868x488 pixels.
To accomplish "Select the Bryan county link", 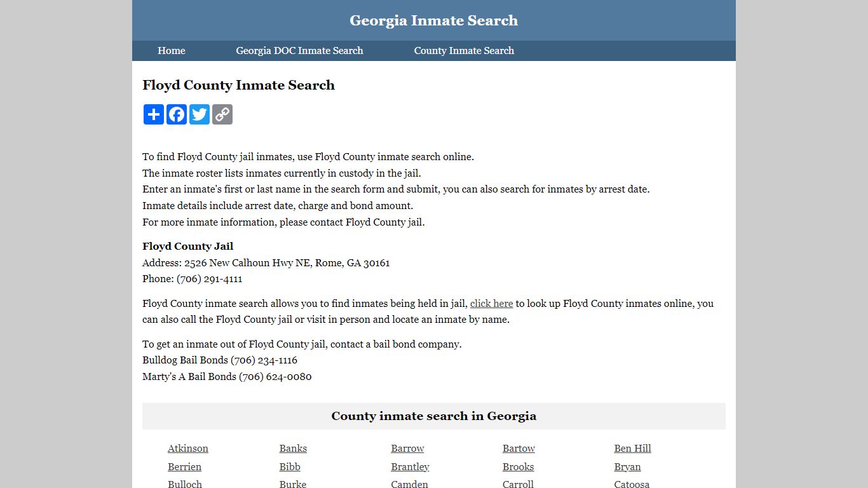I will (x=627, y=466).
